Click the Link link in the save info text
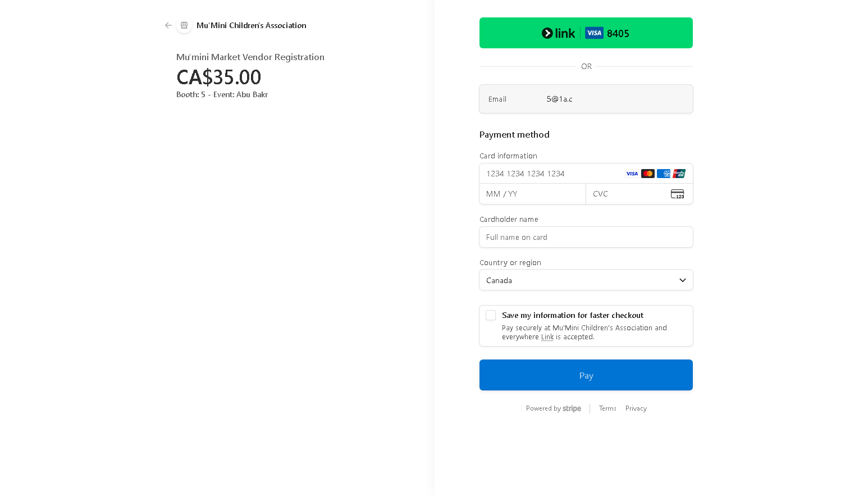The image size is (868, 496). click(547, 336)
